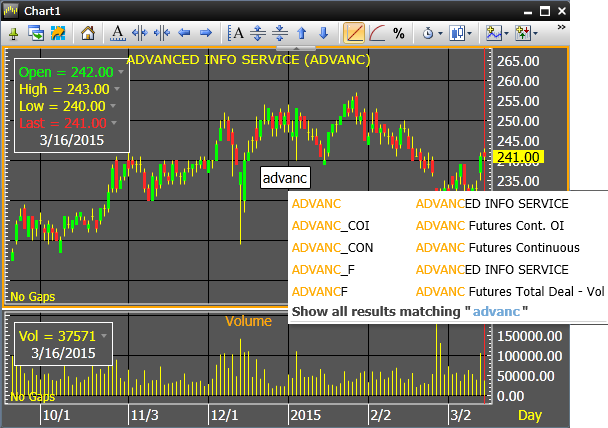This screenshot has width=608, height=428.
Task: Open the add study dropdown arrow
Action: pos(506,34)
